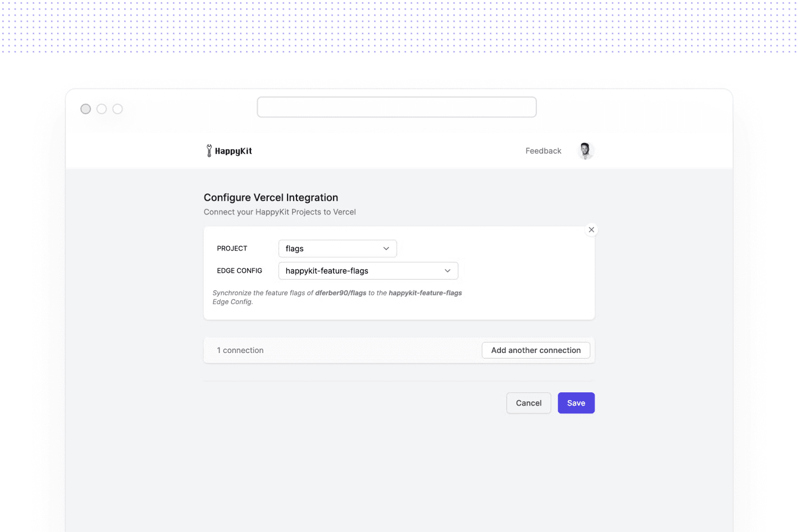Focus the browser address bar
The height and width of the screenshot is (532, 798).
[396, 107]
